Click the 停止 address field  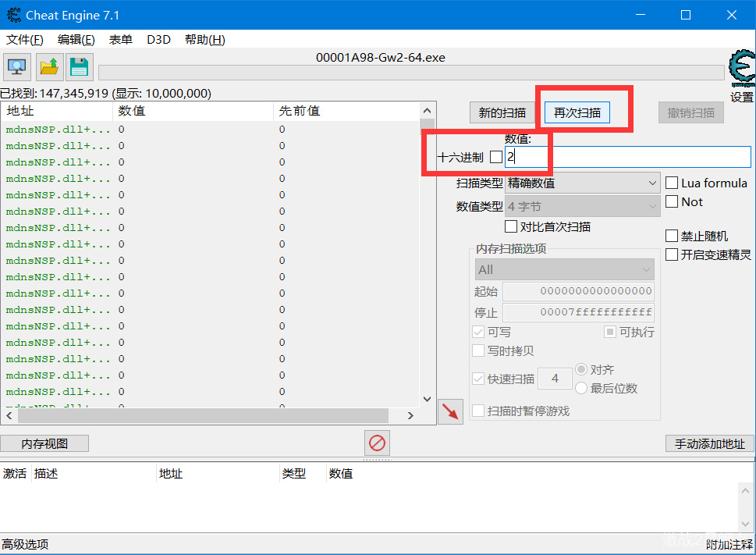click(x=579, y=312)
